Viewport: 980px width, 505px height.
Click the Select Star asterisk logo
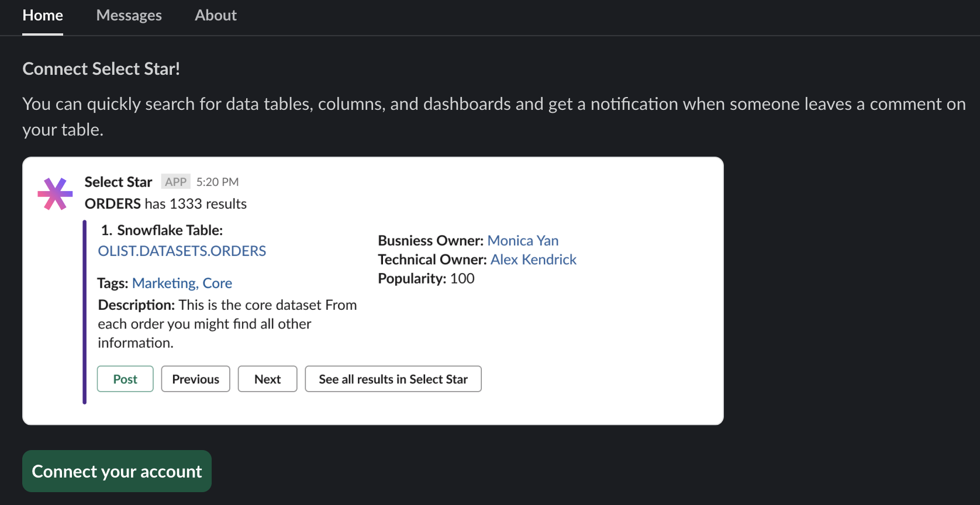[x=55, y=194]
